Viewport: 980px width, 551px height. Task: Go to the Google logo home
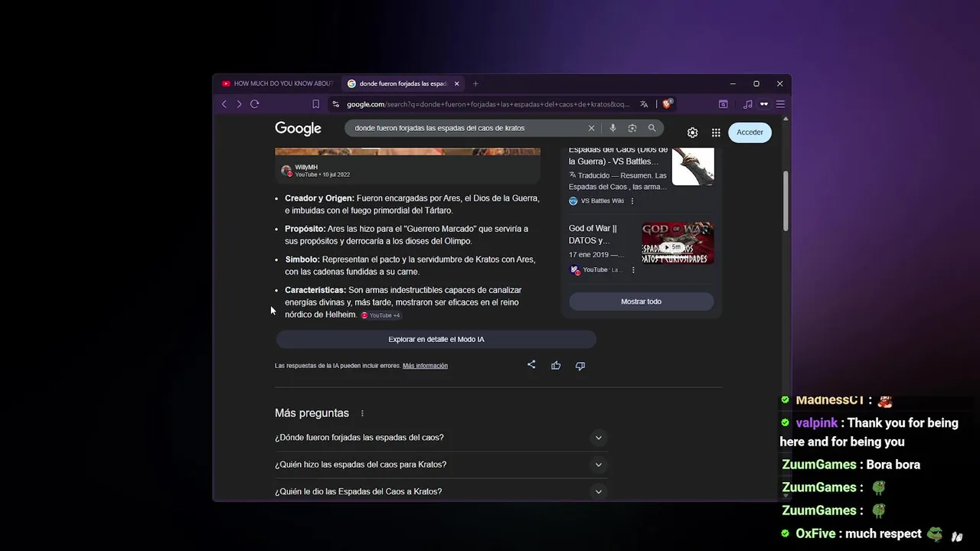pyautogui.click(x=298, y=129)
